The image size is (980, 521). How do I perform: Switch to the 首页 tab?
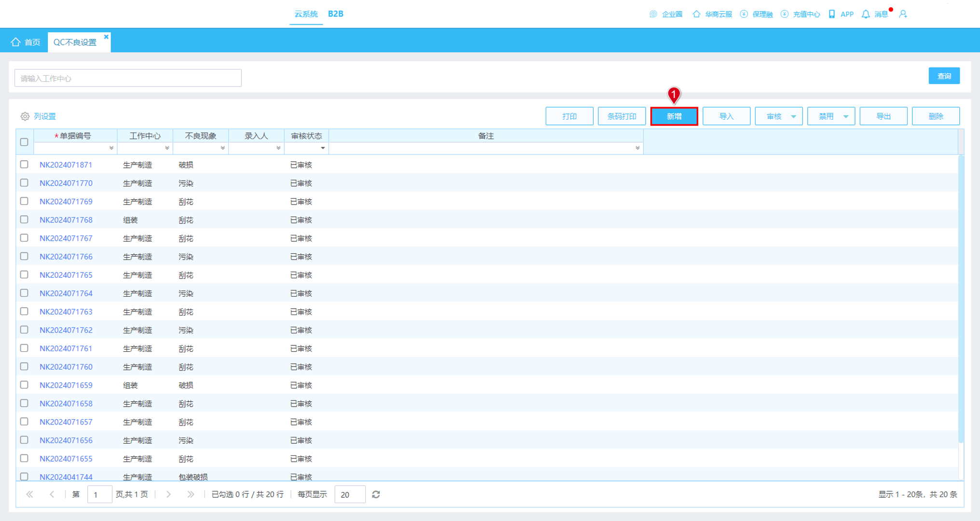[26, 42]
